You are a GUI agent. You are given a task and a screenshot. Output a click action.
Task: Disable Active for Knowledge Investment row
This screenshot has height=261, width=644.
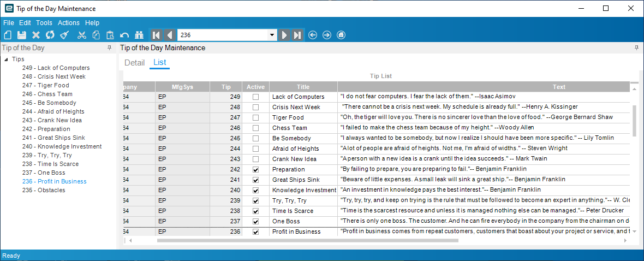255,191
